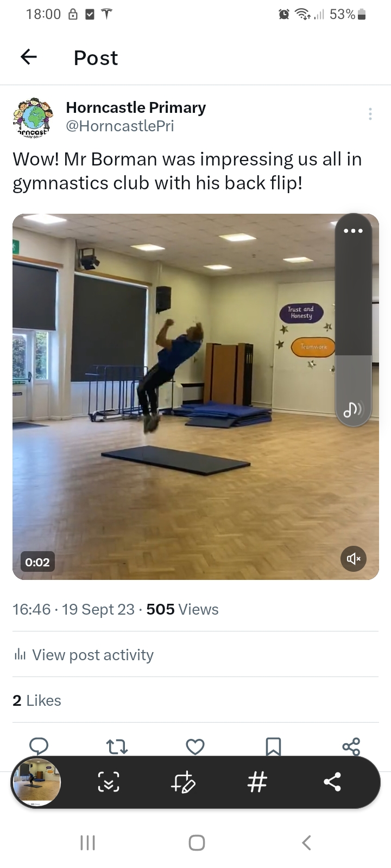This screenshot has height=868, width=391.
Task: Open volume panel's three-dot expander
Action: click(353, 231)
